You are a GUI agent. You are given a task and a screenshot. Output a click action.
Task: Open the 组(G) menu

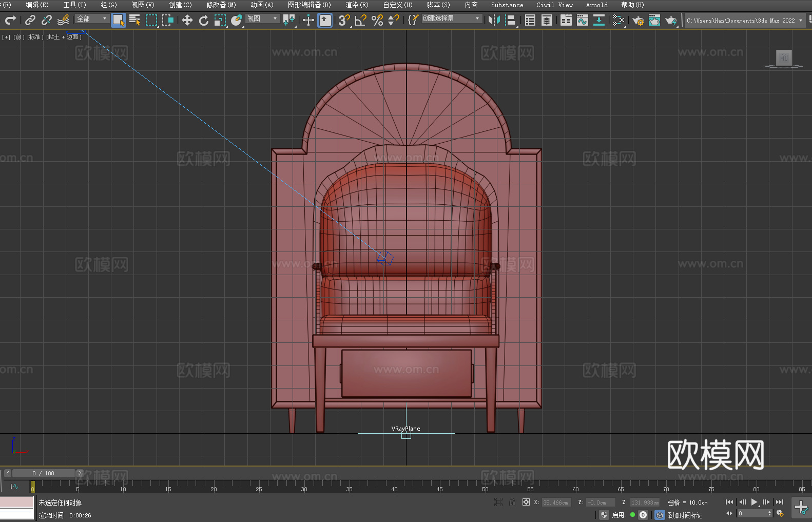click(109, 5)
